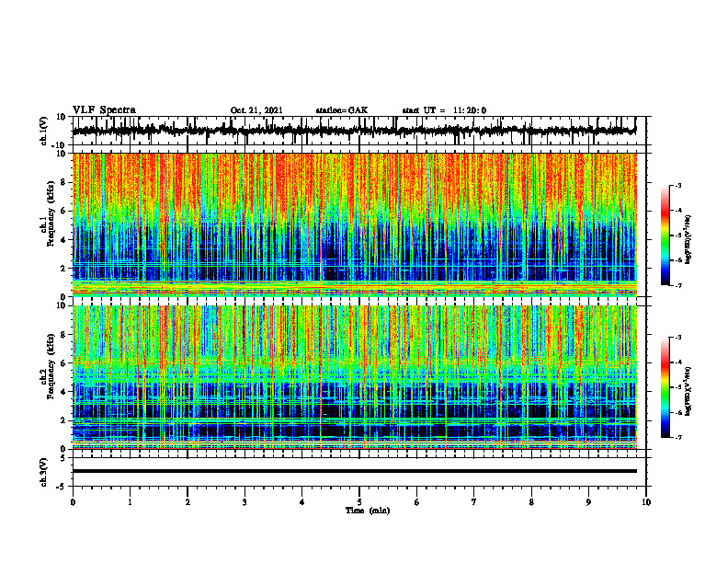This screenshot has width=728, height=563.
Task: Click the ch.1(V) waveform axis label
Action: (44, 131)
